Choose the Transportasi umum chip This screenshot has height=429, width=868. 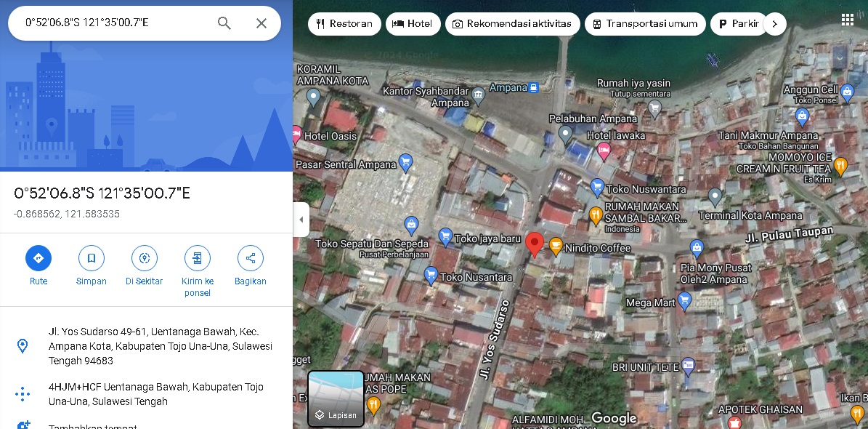point(645,24)
